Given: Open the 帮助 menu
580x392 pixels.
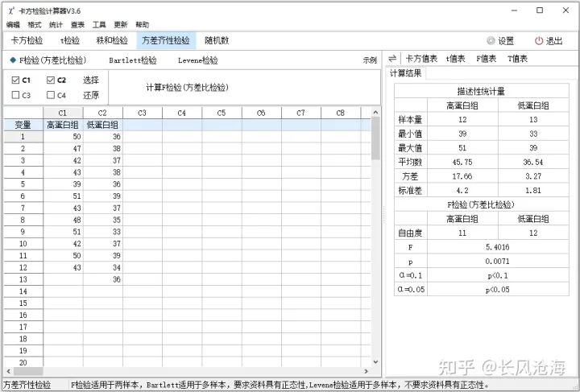Looking at the screenshot, I should (143, 25).
